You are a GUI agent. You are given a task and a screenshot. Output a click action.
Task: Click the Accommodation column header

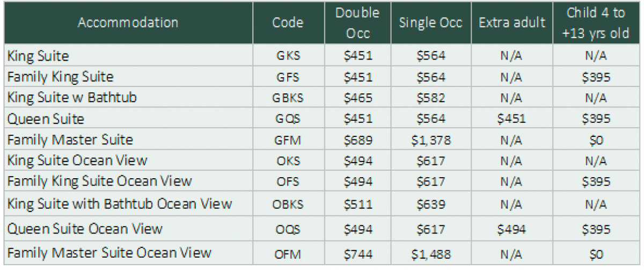point(128,23)
